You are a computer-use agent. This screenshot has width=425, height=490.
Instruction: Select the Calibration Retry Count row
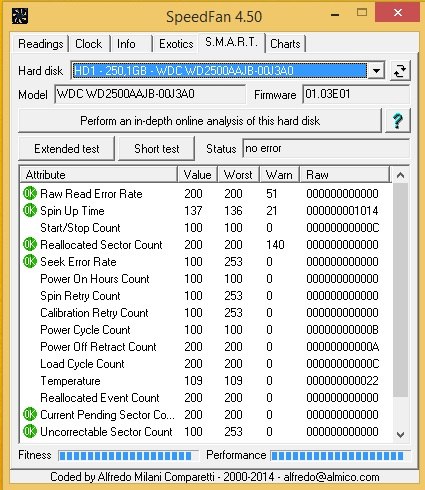[x=206, y=313]
